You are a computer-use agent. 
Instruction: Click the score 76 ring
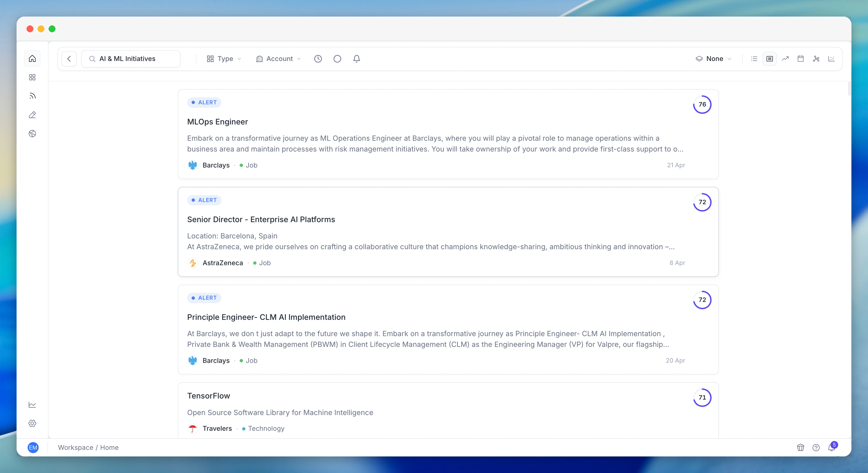point(702,104)
